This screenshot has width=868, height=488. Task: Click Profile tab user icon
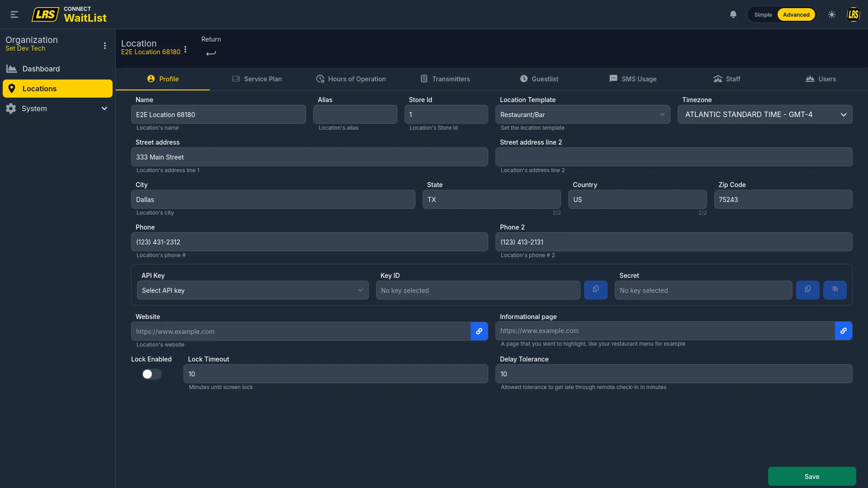(x=151, y=79)
